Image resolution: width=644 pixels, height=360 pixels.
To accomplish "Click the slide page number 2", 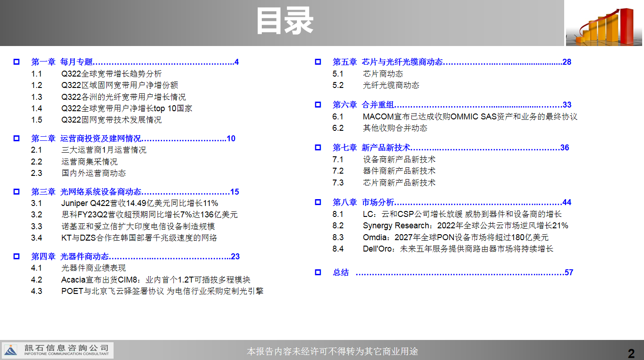I will pyautogui.click(x=631, y=353).
